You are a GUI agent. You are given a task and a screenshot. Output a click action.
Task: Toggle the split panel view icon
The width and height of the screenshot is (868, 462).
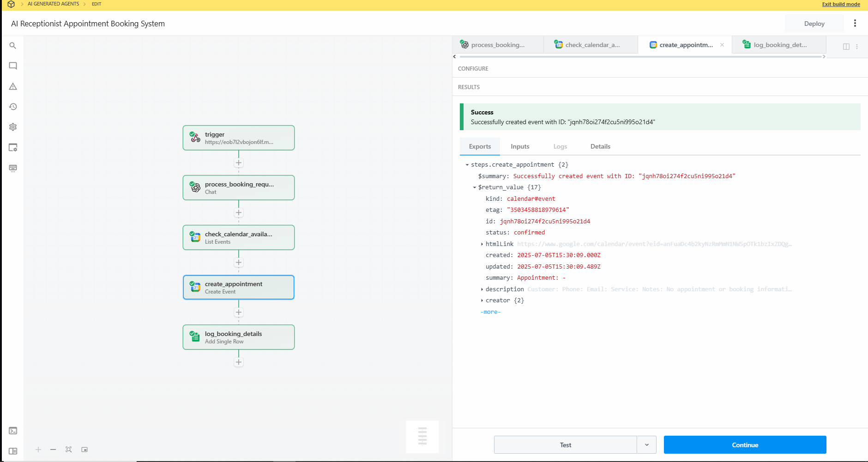pyautogui.click(x=846, y=47)
